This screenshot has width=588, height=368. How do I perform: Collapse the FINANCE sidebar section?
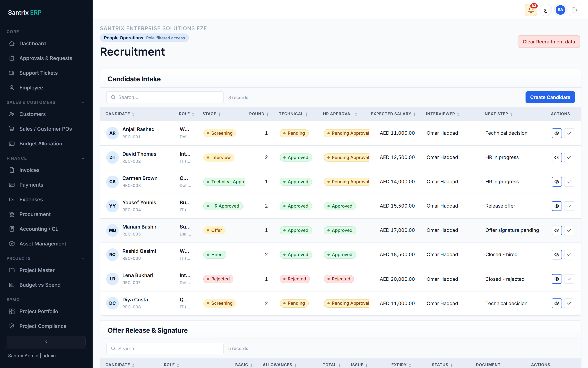(83, 158)
